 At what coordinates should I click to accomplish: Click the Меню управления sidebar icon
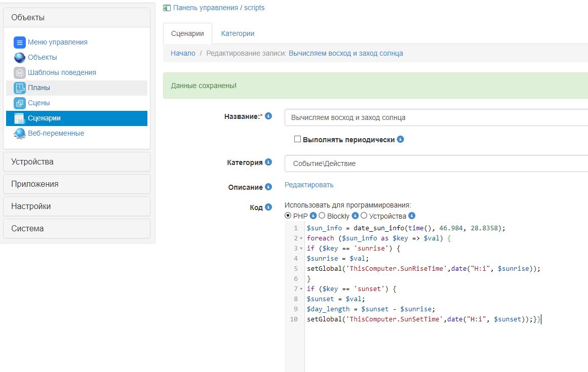19,43
